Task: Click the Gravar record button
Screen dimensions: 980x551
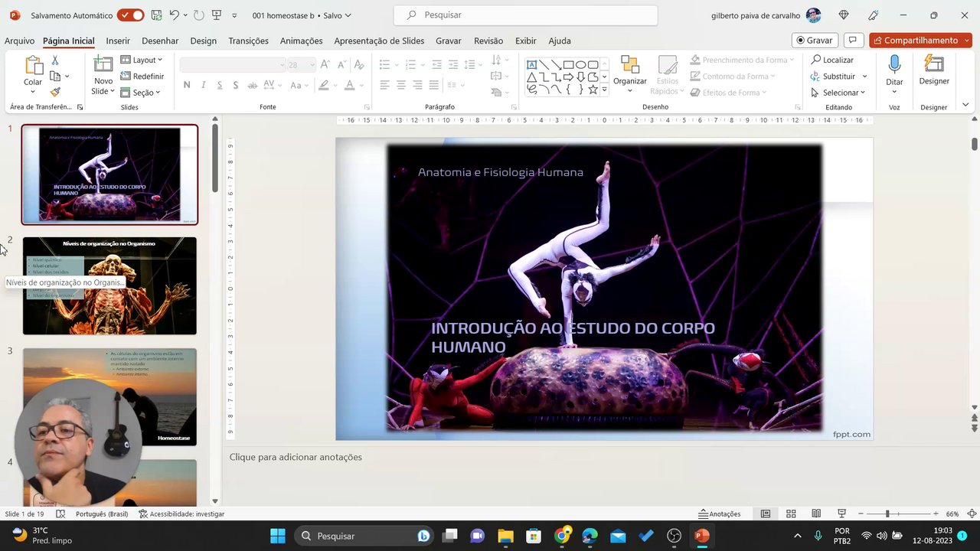Action: 815,40
